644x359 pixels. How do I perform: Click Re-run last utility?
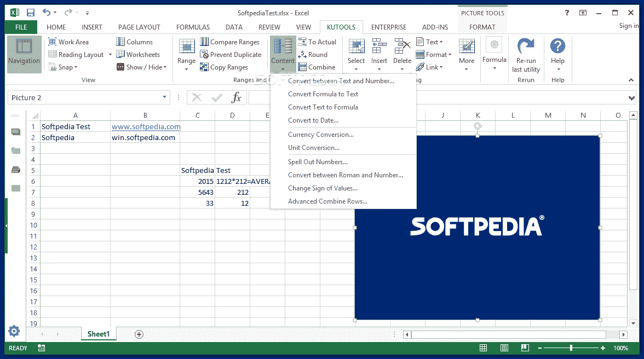[x=526, y=54]
